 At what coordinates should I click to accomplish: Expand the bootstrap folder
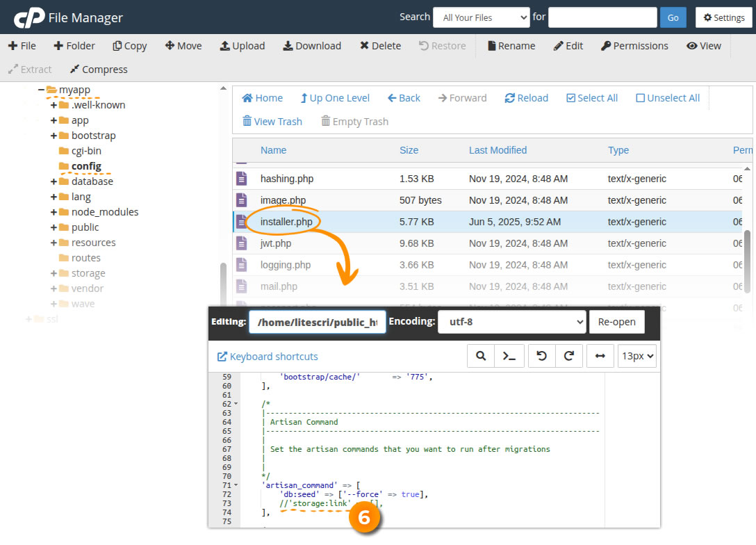(x=54, y=136)
